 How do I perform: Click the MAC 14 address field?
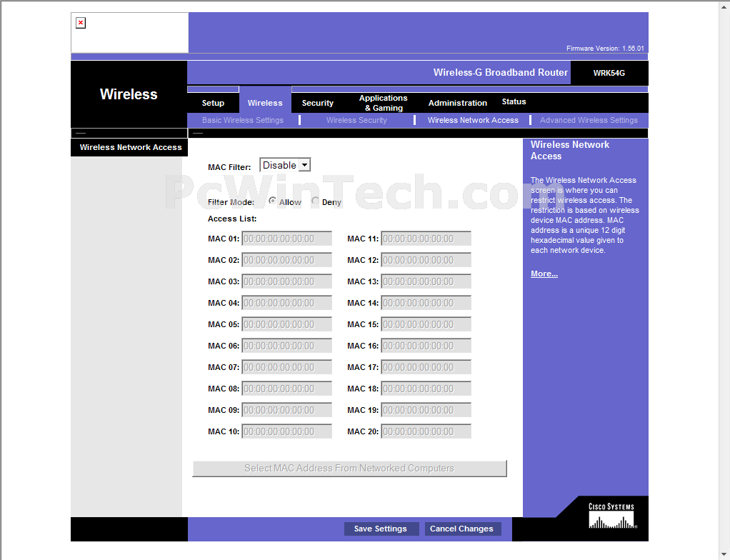[x=426, y=303]
